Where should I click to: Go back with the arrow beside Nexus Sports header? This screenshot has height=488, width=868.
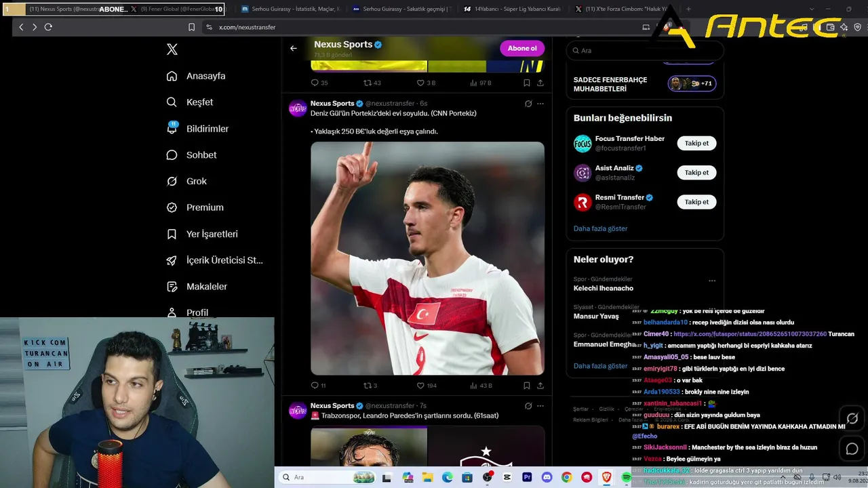[294, 48]
